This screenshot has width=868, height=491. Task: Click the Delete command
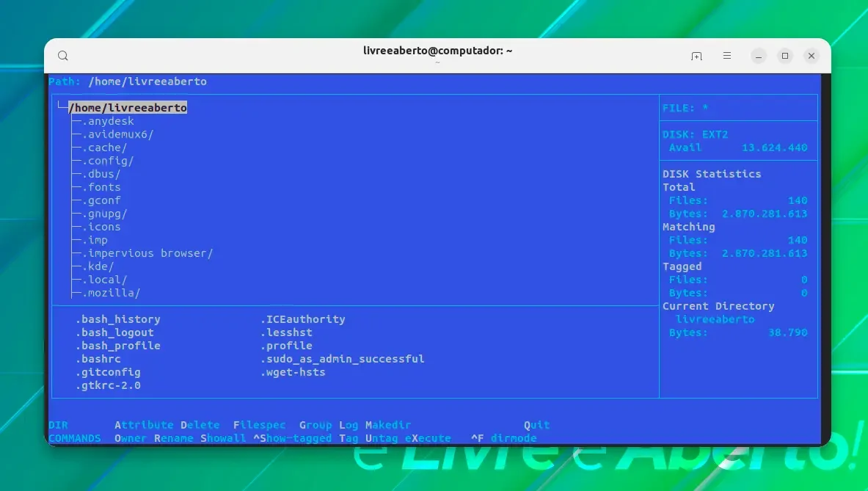200,425
